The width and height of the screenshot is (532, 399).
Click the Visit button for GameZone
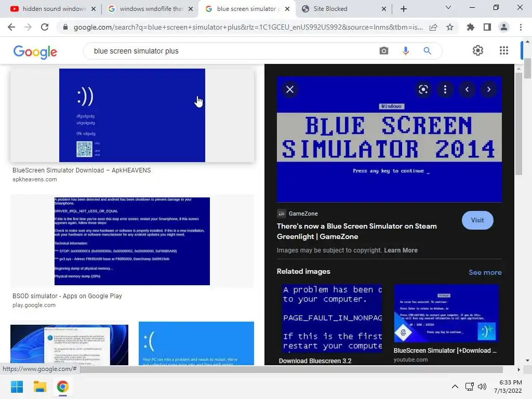(477, 220)
